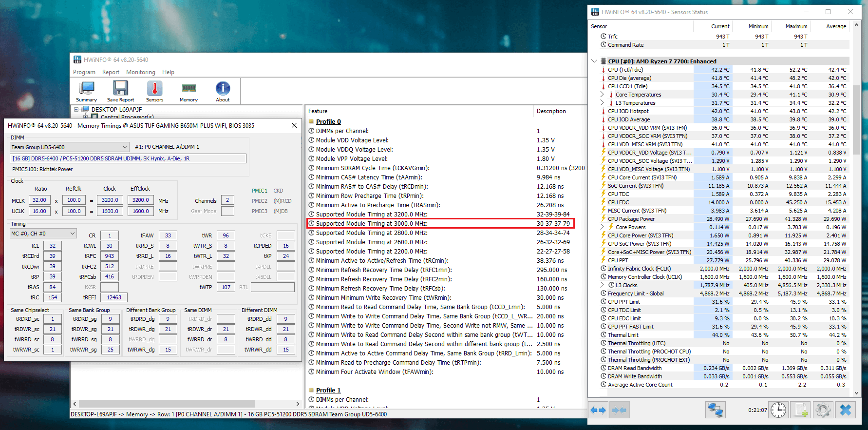Expand the L3 Temperatures sensor group
Screen dimensions: 868x430
pyautogui.click(x=602, y=103)
